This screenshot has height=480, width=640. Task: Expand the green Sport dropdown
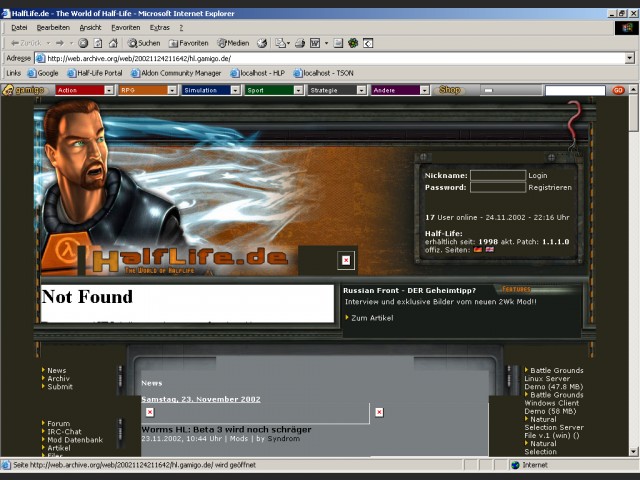point(298,90)
